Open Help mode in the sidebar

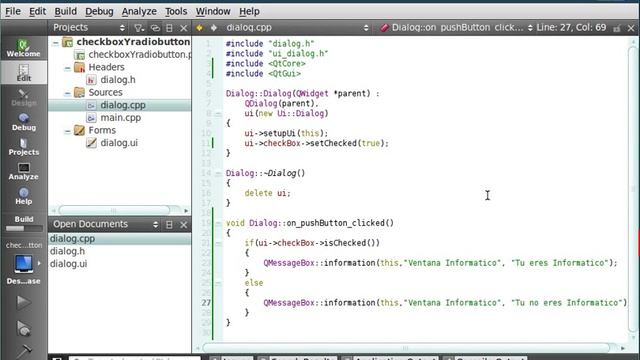[23, 196]
